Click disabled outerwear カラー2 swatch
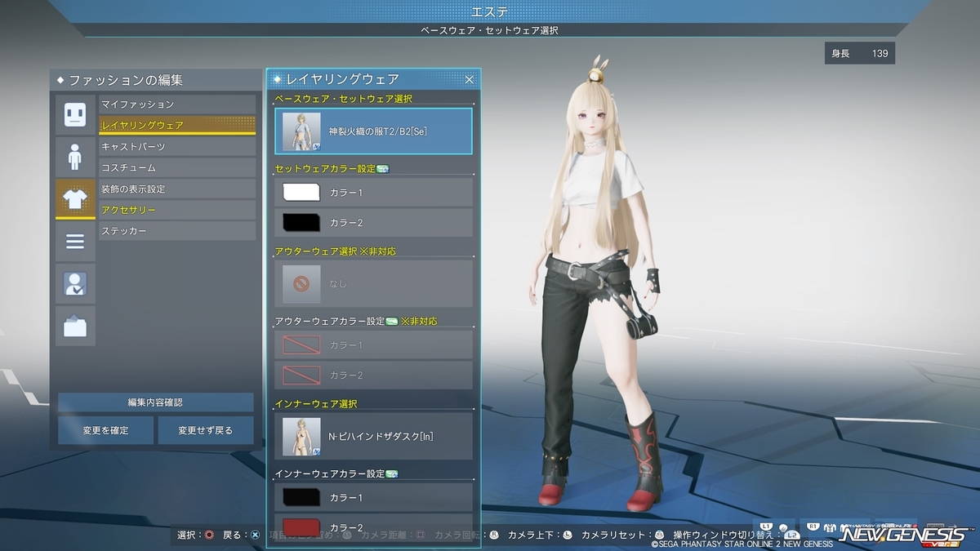The height and width of the screenshot is (551, 980). [303, 375]
